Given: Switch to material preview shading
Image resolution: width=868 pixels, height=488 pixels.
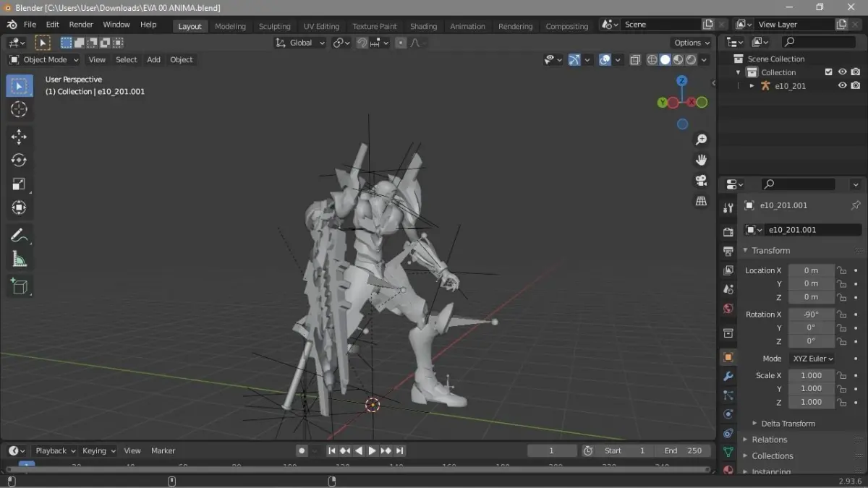Looking at the screenshot, I should tap(678, 60).
